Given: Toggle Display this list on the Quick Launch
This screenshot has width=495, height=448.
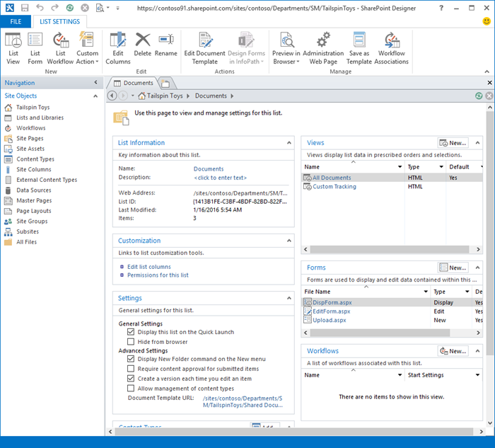Looking at the screenshot, I should pyautogui.click(x=131, y=332).
